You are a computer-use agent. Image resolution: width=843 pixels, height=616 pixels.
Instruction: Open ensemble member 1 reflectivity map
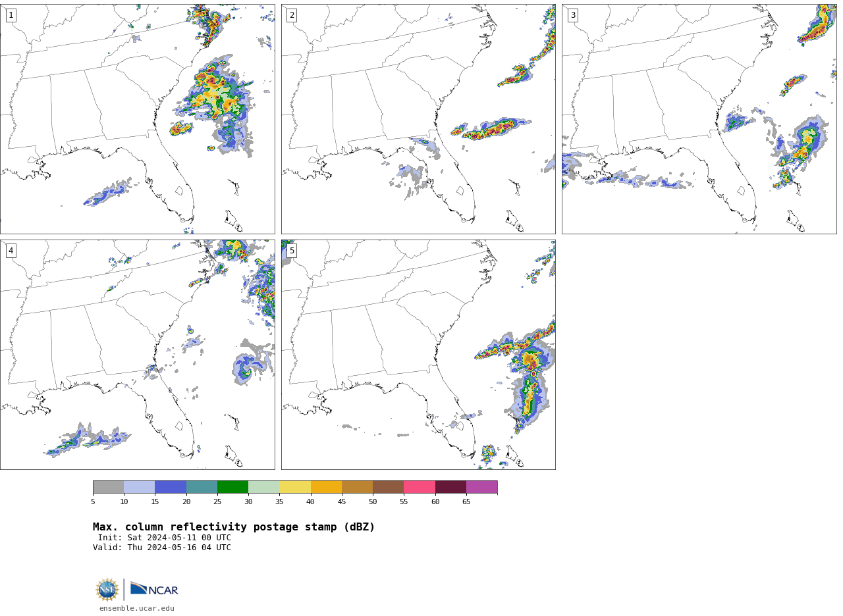click(137, 119)
